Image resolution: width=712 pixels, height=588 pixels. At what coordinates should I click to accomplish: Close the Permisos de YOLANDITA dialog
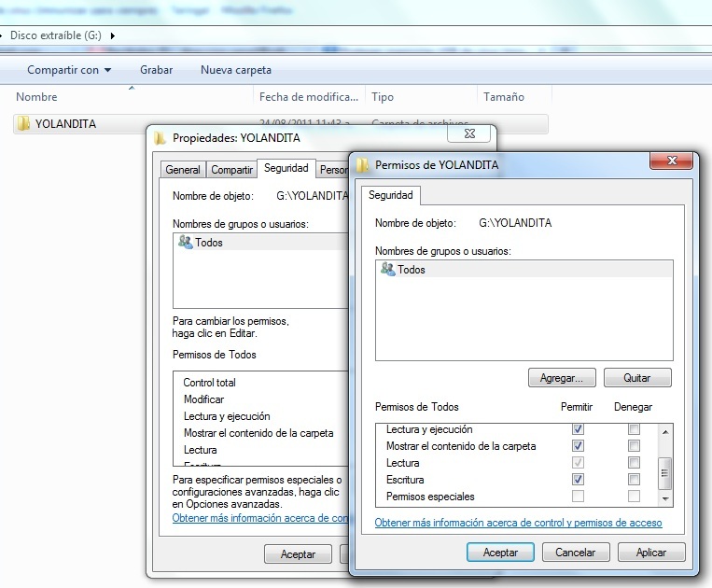tap(672, 161)
